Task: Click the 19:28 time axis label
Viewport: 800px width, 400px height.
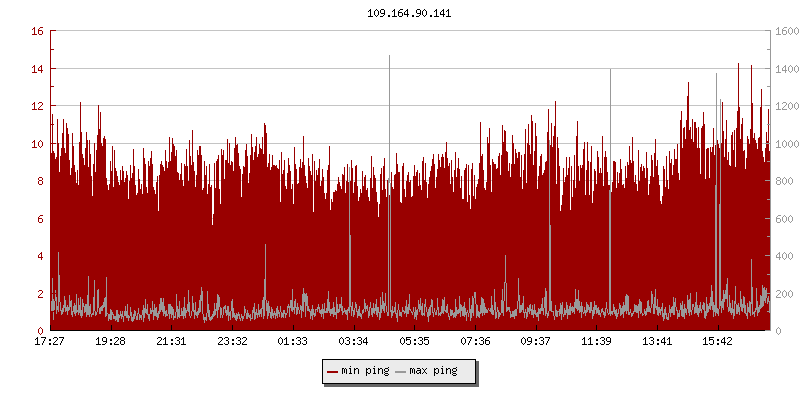Action: point(110,341)
